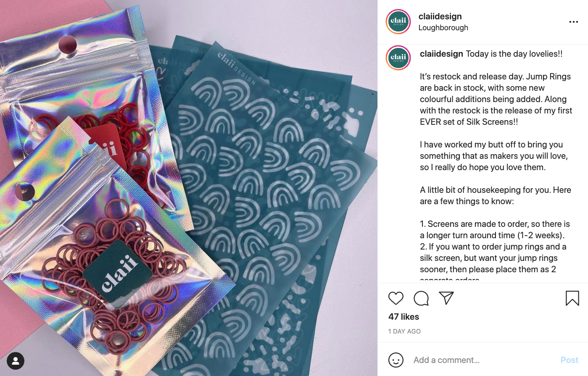Save the post with the bookmark icon
Image resolution: width=588 pixels, height=376 pixels.
[x=572, y=298]
